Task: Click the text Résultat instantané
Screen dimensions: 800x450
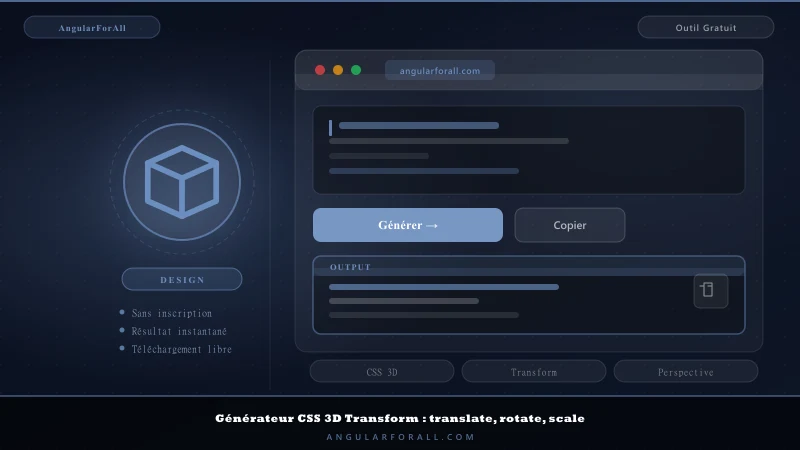Action: [179, 331]
